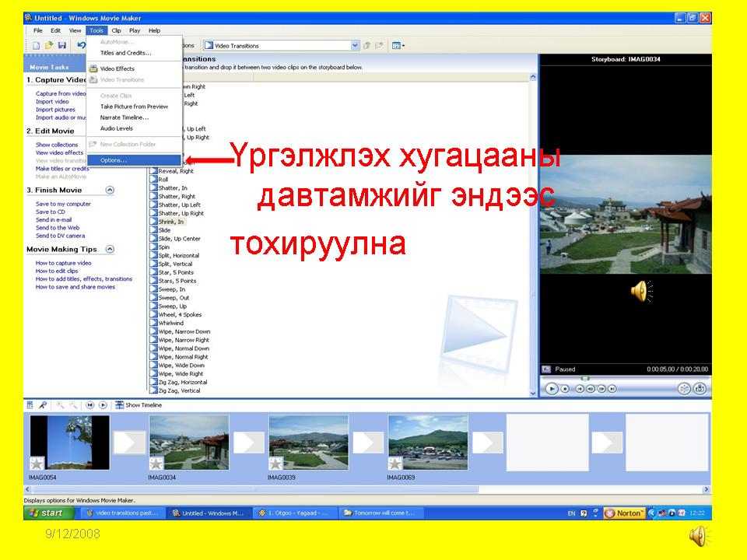Collapse the Movie Making Tips section

[110, 249]
